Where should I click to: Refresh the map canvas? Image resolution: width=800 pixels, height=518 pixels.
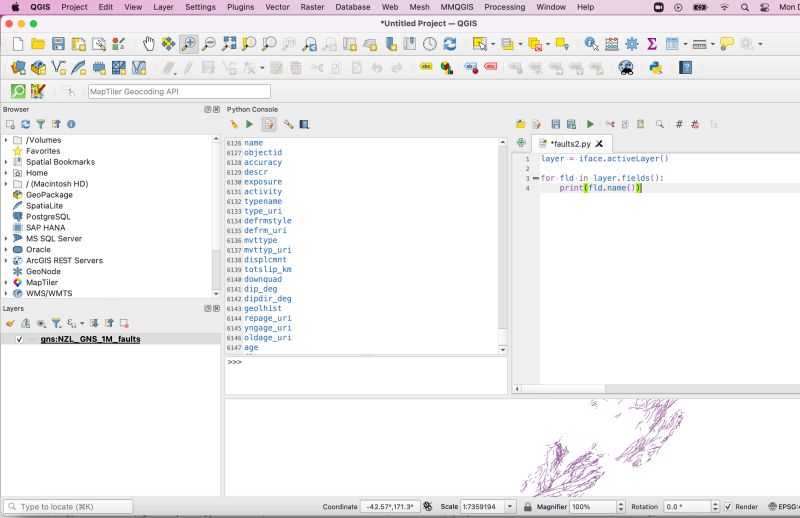450,44
